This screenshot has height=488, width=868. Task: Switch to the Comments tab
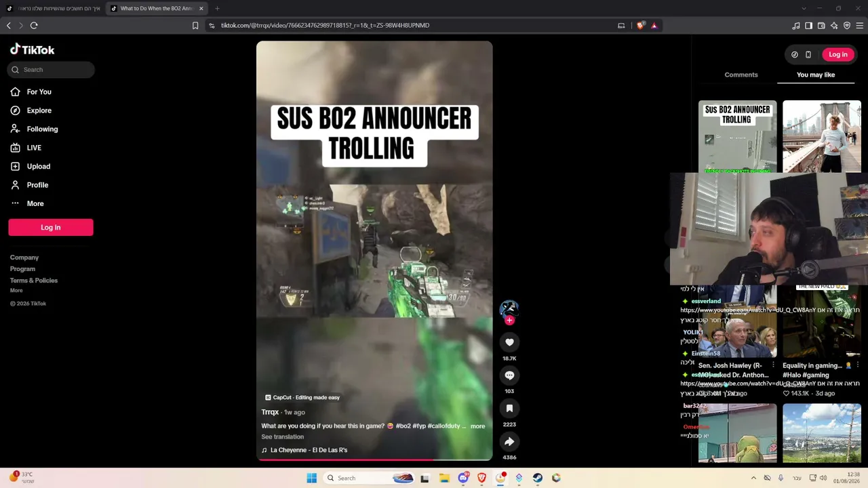[x=741, y=75]
